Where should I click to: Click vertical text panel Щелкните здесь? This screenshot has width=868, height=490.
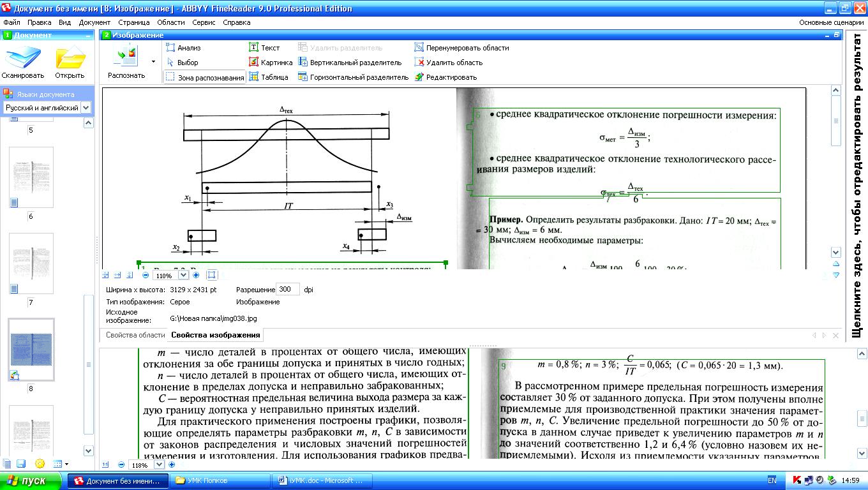pyautogui.click(x=857, y=185)
